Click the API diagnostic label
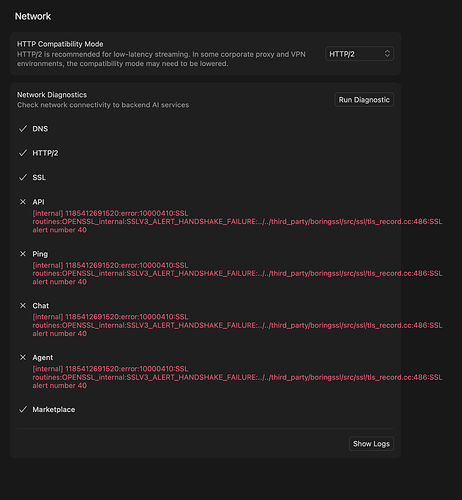This screenshot has width=462, height=500. point(38,202)
